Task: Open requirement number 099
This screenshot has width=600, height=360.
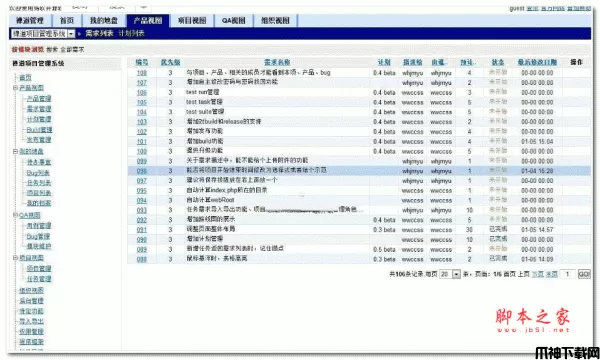Action: [x=142, y=161]
